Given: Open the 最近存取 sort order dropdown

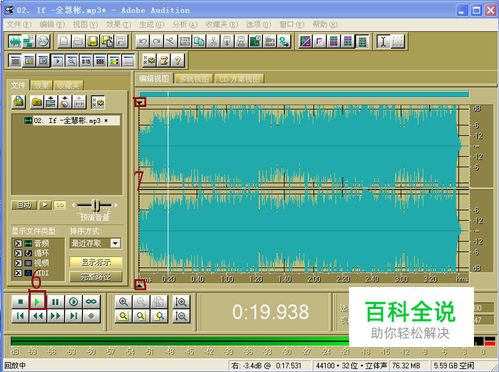Looking at the screenshot, I should [115, 243].
